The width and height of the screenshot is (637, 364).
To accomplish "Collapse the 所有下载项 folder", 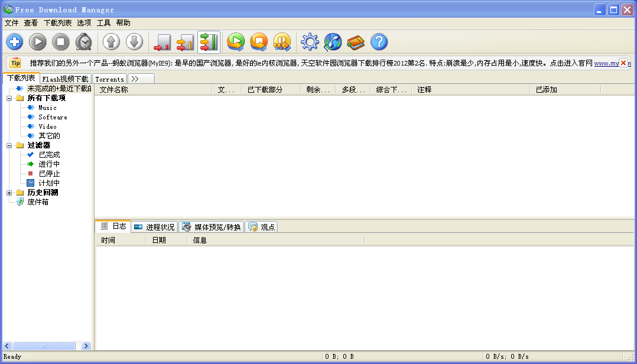I will 9,98.
